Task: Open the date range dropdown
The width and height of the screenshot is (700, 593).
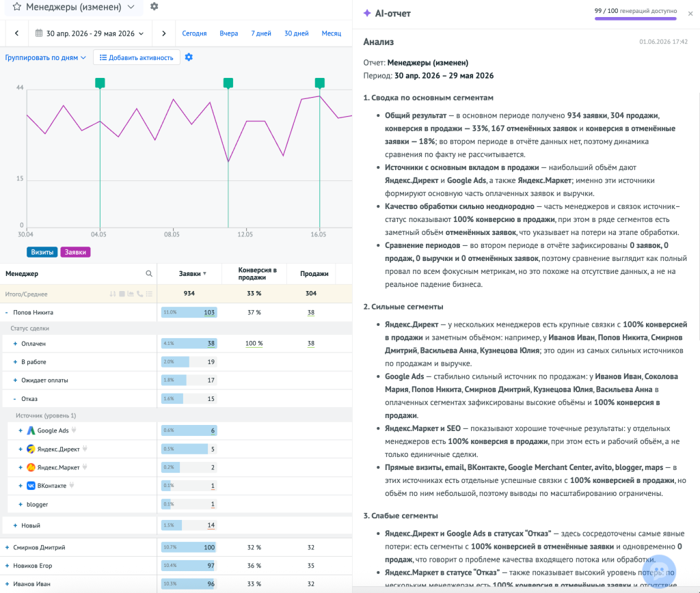Action: (x=90, y=33)
